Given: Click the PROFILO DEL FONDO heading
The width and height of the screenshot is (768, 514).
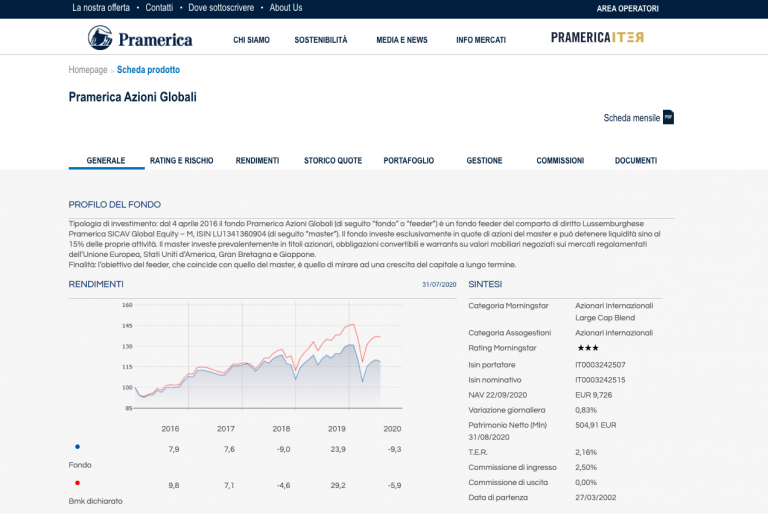Looking at the screenshot, I should pos(115,205).
